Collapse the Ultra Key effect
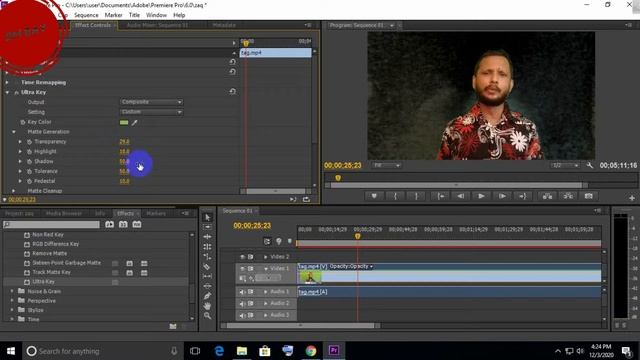This screenshot has height=360, width=640. point(7,93)
